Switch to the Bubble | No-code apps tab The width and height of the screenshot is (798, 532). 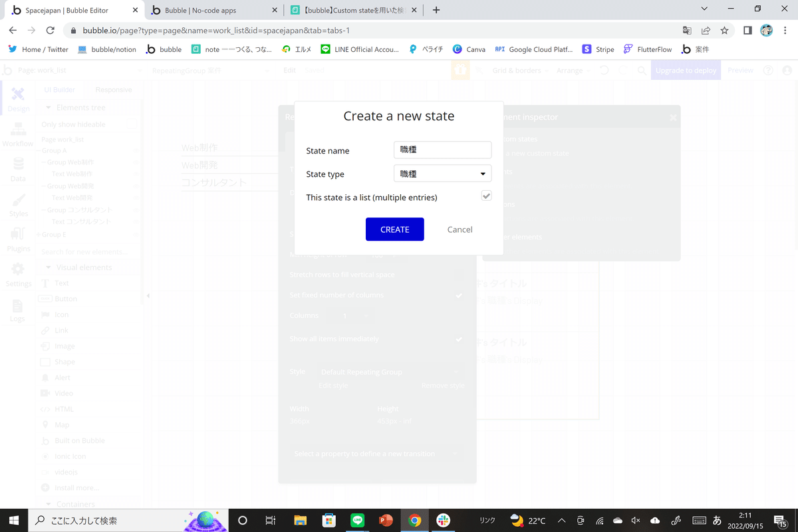213,11
